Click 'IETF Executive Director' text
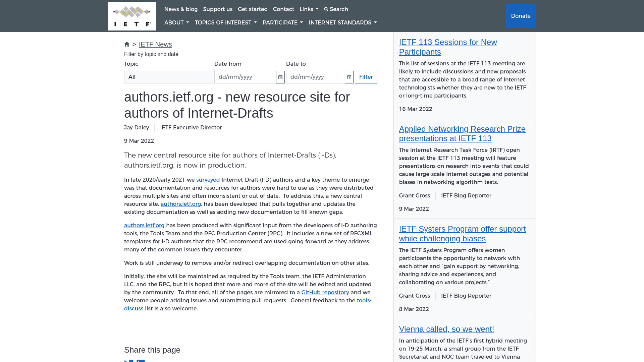The height and width of the screenshot is (362, 644). [x=191, y=128]
